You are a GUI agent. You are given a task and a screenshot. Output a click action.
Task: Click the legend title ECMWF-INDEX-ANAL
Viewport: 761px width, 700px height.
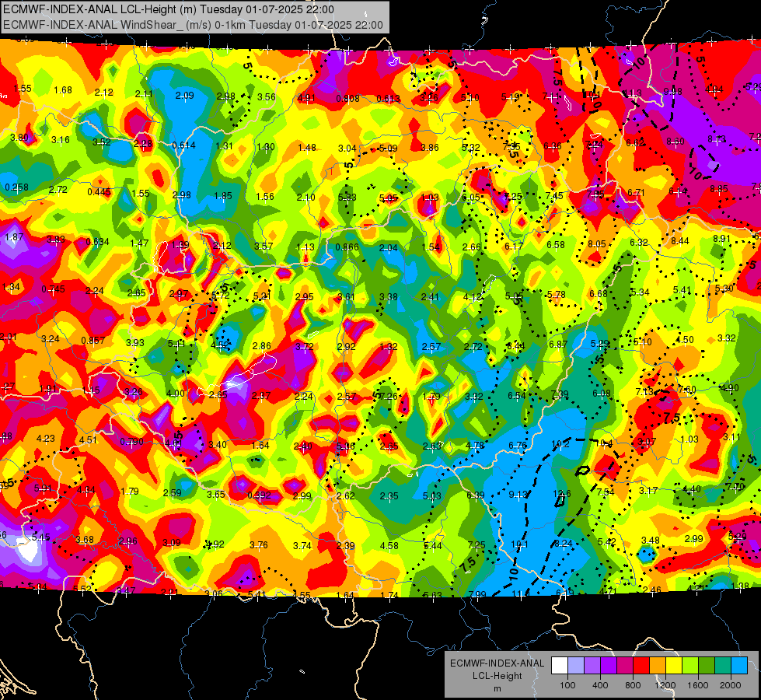click(x=497, y=663)
